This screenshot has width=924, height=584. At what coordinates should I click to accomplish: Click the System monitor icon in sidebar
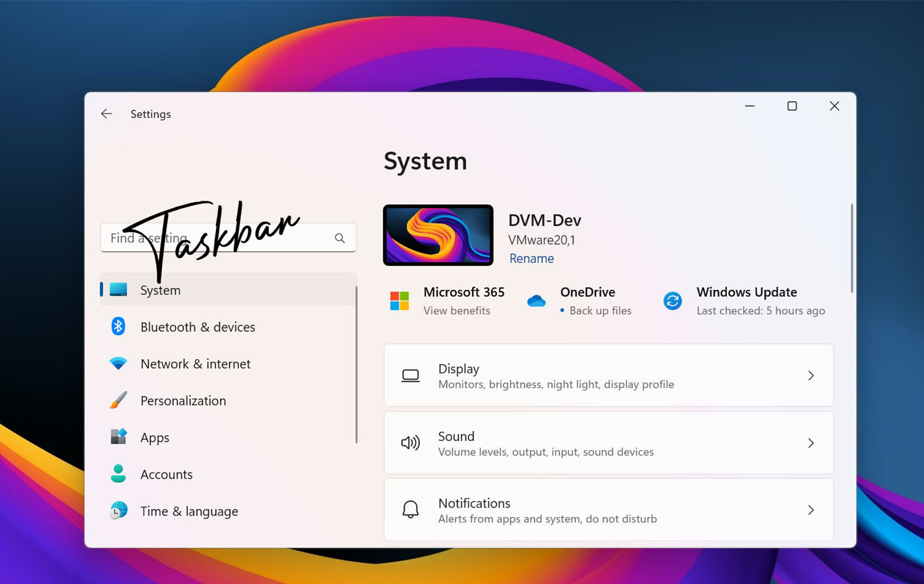pyautogui.click(x=118, y=290)
